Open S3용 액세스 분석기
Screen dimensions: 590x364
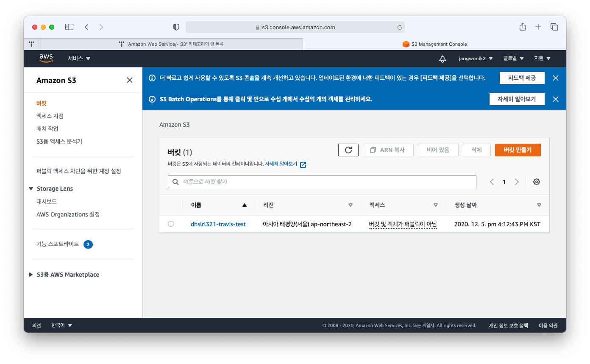tap(59, 141)
